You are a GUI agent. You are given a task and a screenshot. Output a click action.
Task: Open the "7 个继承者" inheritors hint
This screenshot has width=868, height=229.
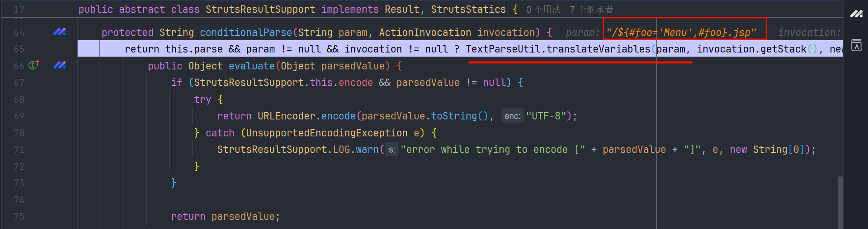591,10
